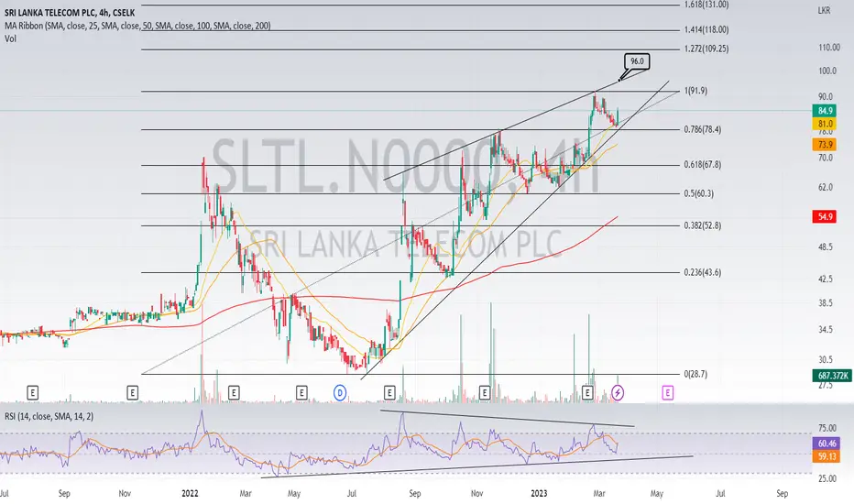Click the 100.0 price axis value
This screenshot has width=854, height=504.
pyautogui.click(x=827, y=71)
